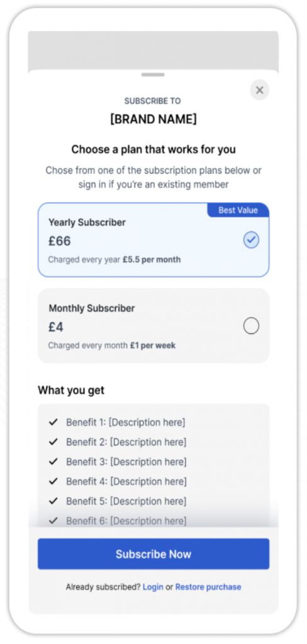This screenshot has width=307, height=644.
Task: Select the Yearly Subscriber radio button
Action: [251, 240]
